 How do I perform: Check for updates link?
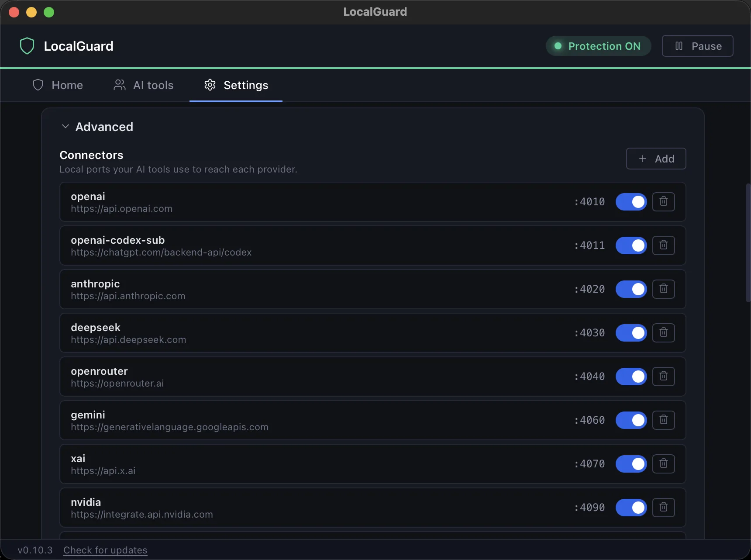coord(105,550)
